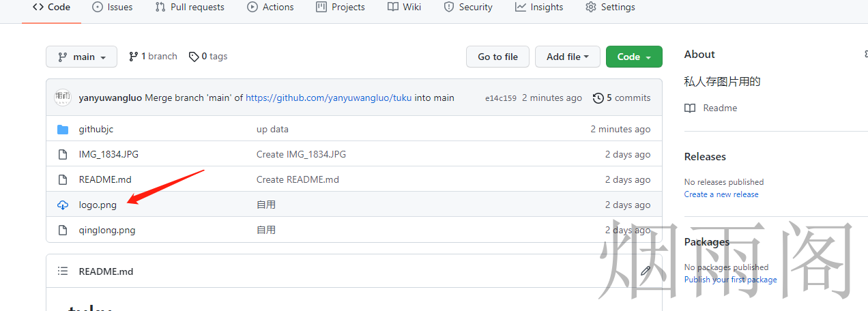Click Create a new release
This screenshot has height=311, width=868.
point(721,194)
